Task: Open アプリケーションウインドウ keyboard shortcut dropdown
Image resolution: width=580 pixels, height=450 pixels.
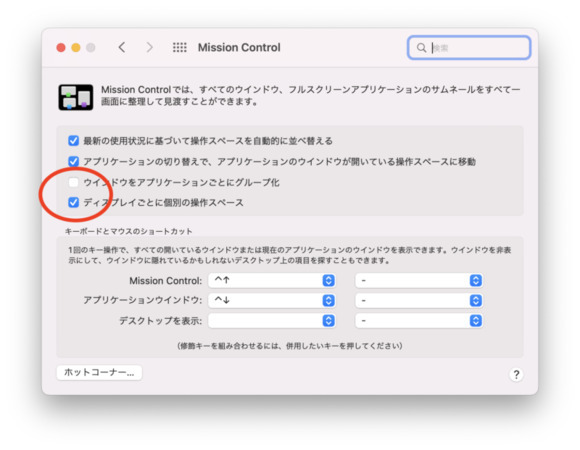Action: (x=272, y=300)
